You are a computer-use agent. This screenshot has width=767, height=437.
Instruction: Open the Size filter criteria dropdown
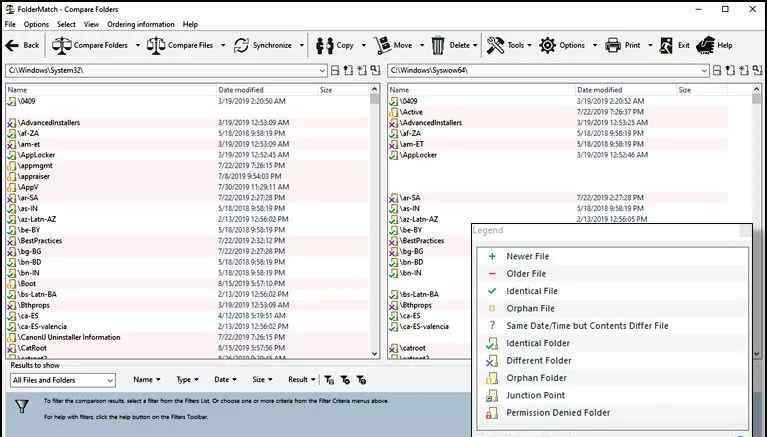point(262,380)
